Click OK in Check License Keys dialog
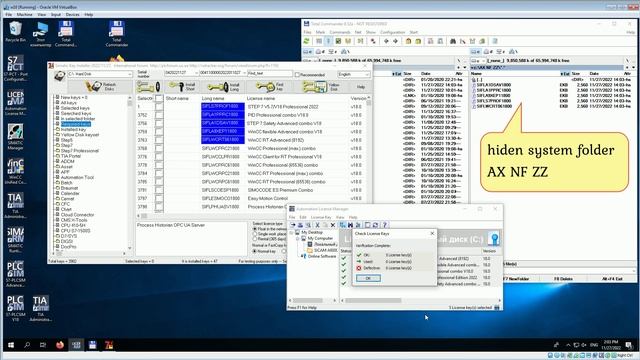The width and height of the screenshot is (640, 360). click(x=368, y=278)
